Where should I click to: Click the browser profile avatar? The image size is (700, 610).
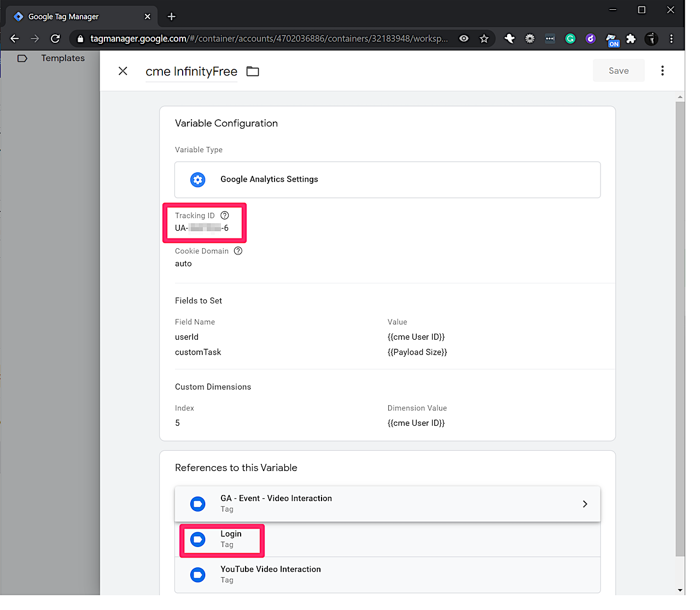coord(651,38)
